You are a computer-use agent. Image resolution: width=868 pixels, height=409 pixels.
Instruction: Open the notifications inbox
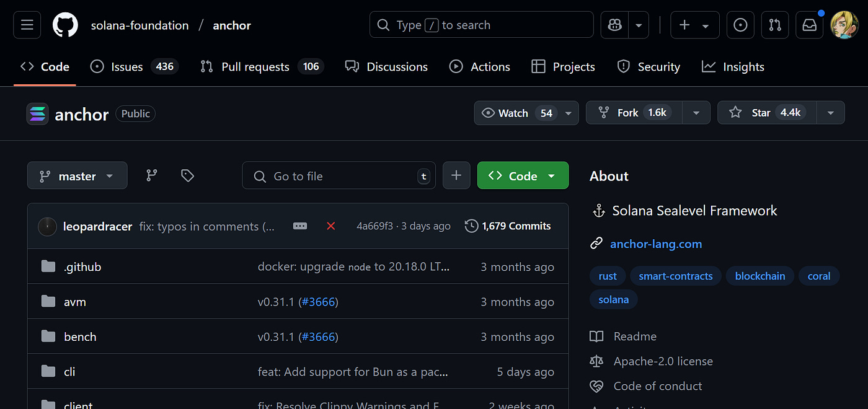tap(810, 25)
